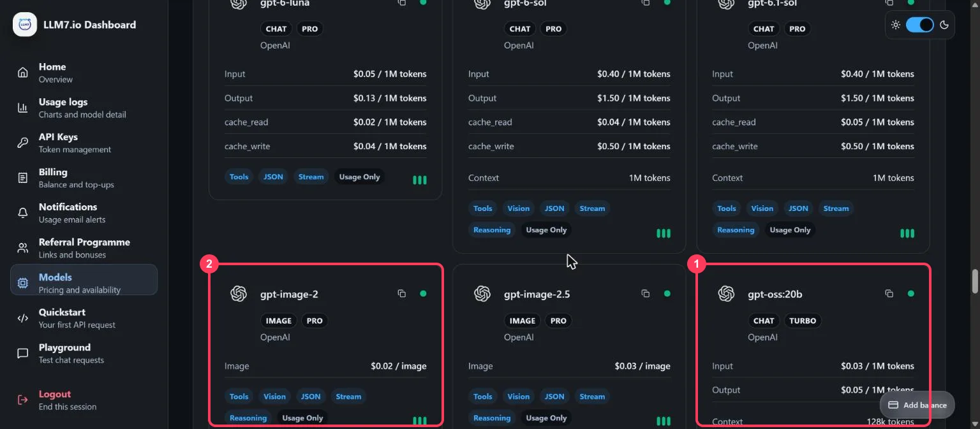The height and width of the screenshot is (429, 980).
Task: Click the green bars indicator on gpt-6-sol card
Action: point(664,234)
